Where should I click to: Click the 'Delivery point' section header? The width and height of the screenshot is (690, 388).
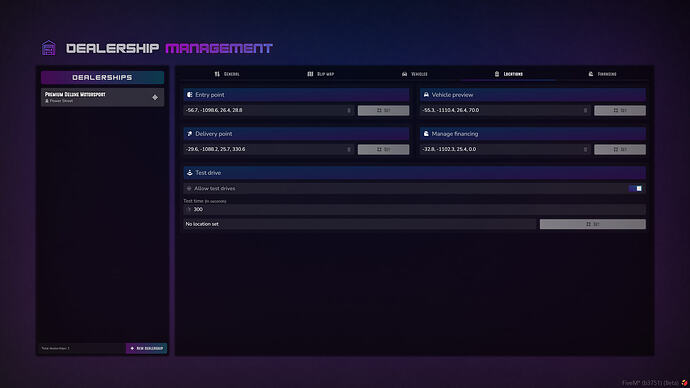tap(297, 134)
